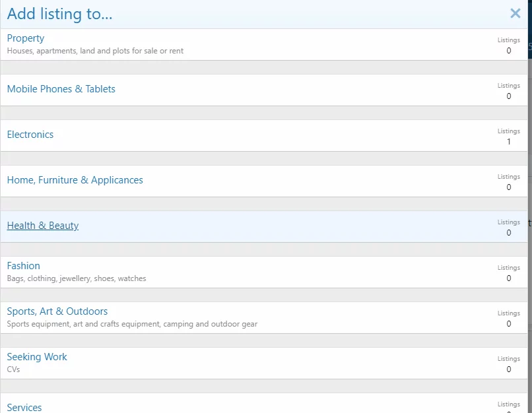Select the Property category

tap(26, 38)
